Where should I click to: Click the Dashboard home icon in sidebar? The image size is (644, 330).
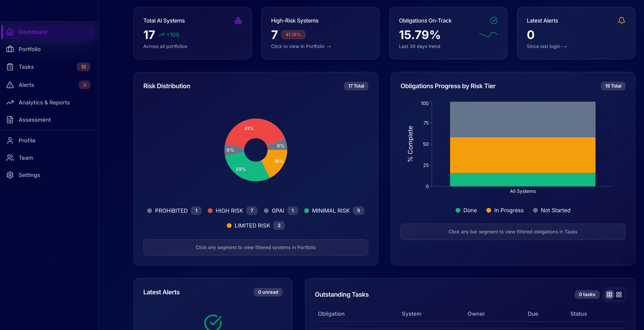(10, 32)
